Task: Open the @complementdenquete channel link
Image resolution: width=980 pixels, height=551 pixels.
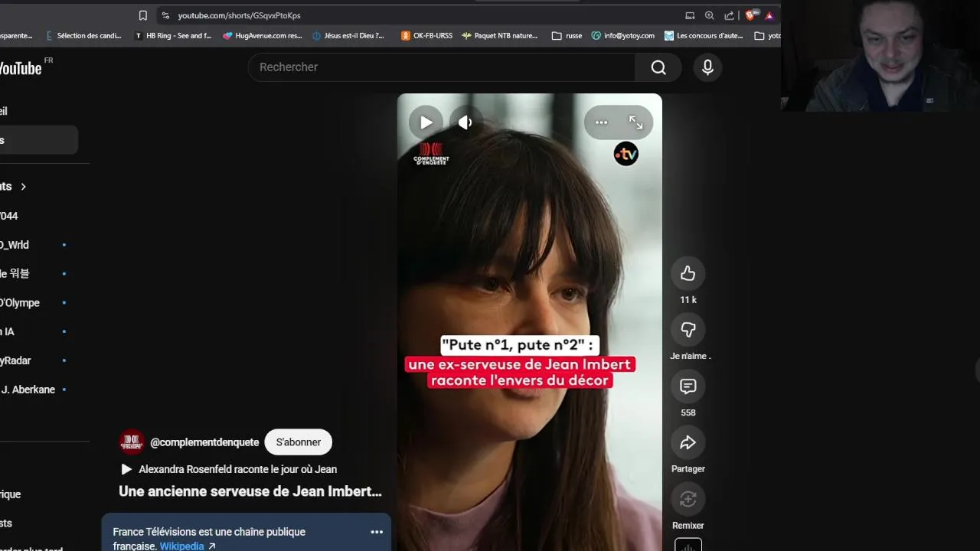Action: click(204, 442)
